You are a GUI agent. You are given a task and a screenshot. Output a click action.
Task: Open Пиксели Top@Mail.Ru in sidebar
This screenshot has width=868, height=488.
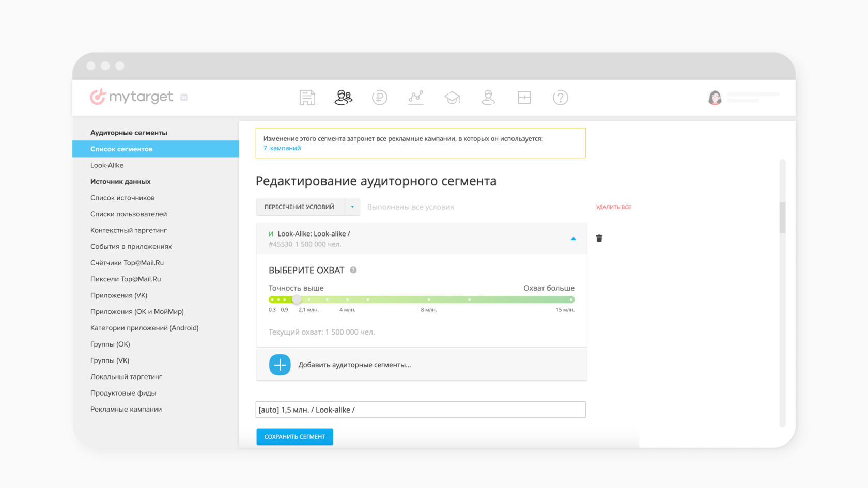coord(126,279)
